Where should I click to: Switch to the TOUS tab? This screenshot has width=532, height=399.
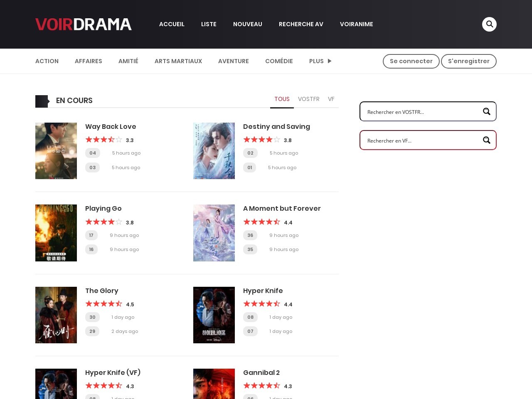pyautogui.click(x=282, y=99)
